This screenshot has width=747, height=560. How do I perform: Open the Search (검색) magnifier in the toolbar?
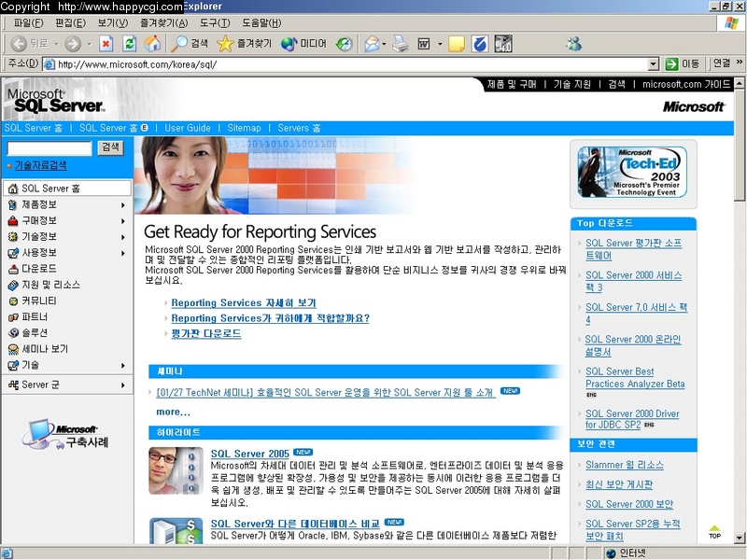(x=190, y=44)
